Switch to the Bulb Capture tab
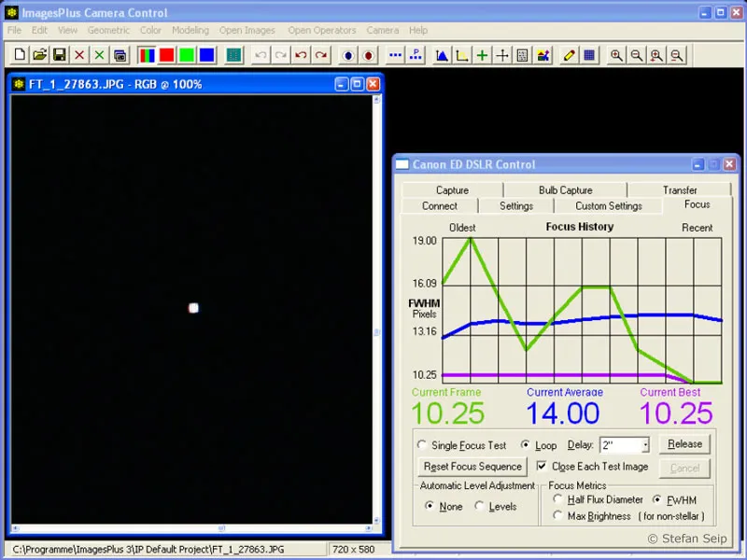Viewport: 747px width, 560px height. [566, 190]
